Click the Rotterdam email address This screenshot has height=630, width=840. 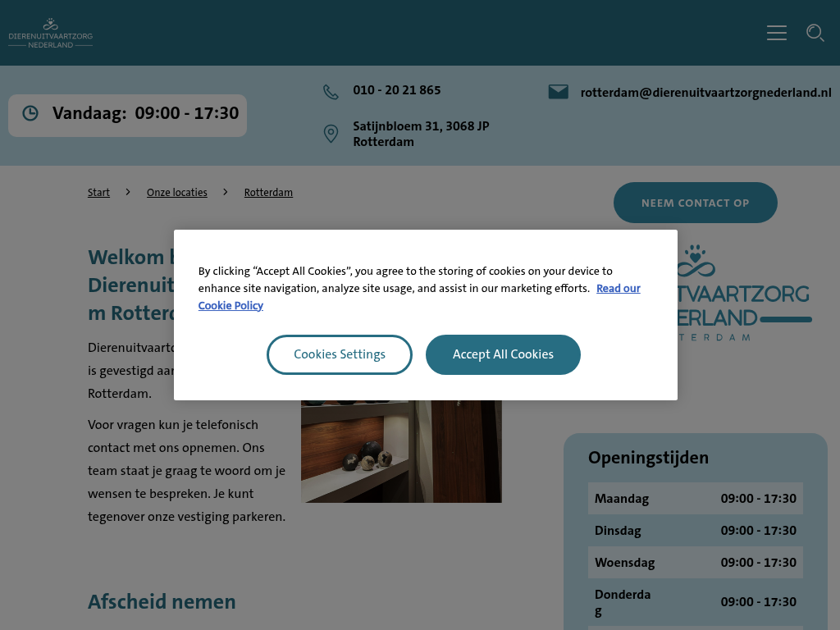705,93
